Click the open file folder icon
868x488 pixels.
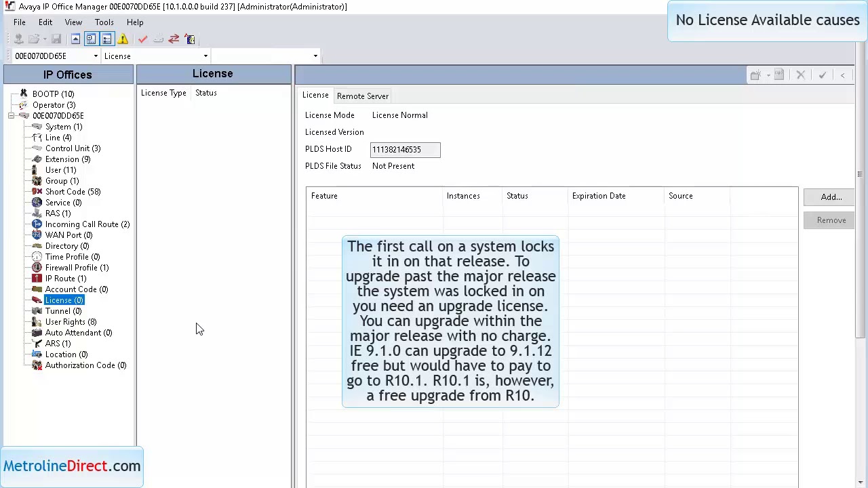click(x=33, y=39)
